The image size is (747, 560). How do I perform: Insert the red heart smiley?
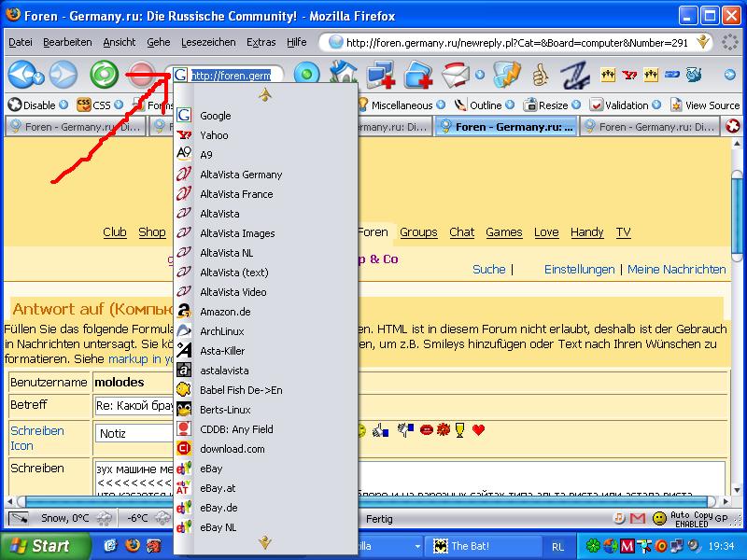(478, 430)
